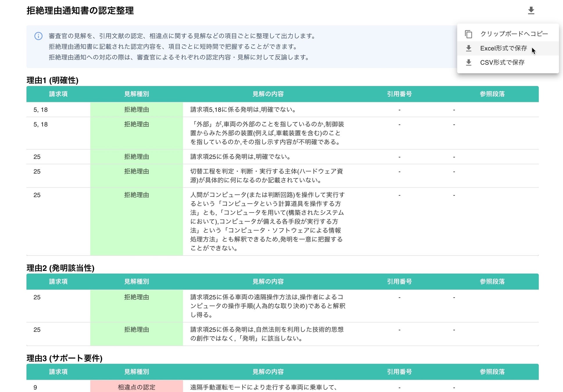Click 参照段落 header in 理由3 table
The height and width of the screenshot is (392, 563).
[492, 372]
